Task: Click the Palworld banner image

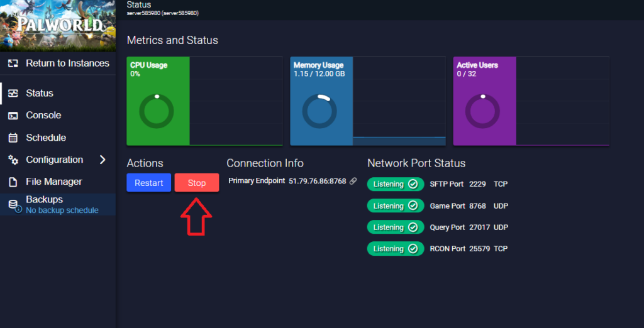Action: 58,26
